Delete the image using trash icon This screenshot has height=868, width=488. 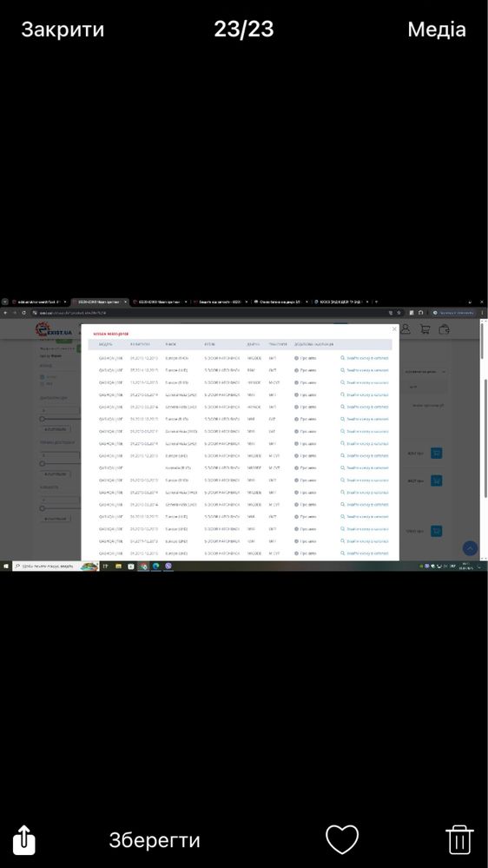(x=459, y=840)
